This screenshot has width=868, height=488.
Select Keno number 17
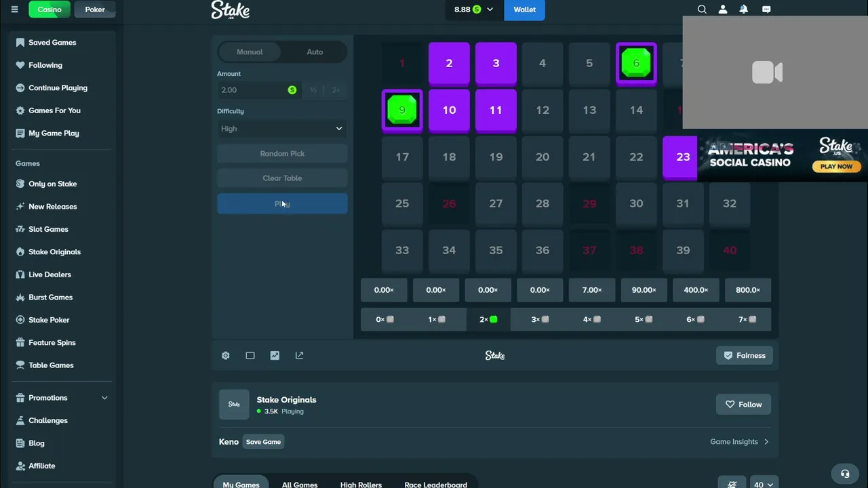point(402,157)
